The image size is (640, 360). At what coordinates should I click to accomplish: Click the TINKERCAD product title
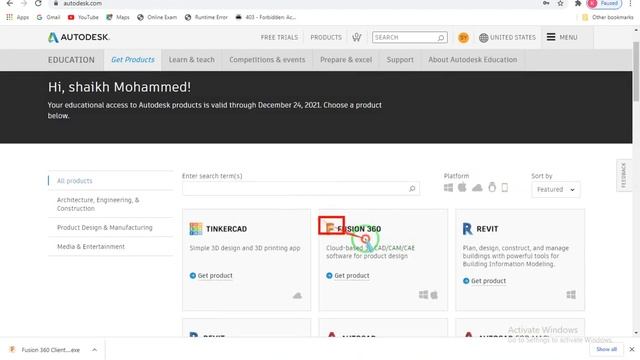coord(226,229)
